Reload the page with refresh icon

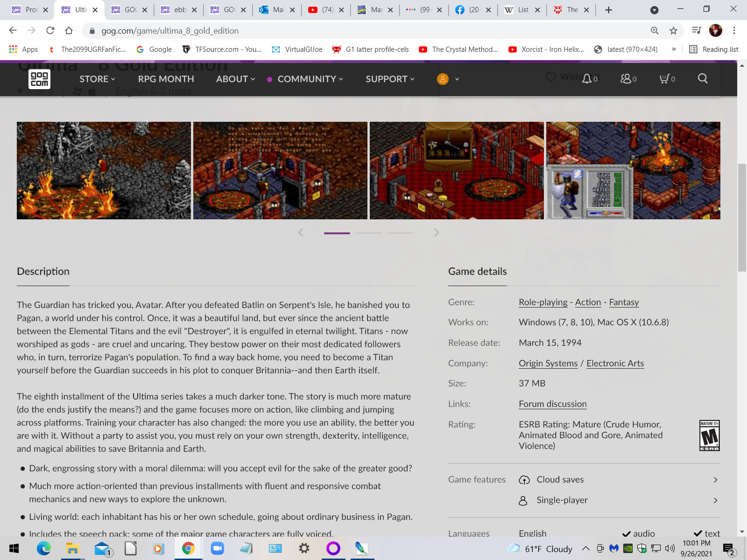click(x=50, y=30)
